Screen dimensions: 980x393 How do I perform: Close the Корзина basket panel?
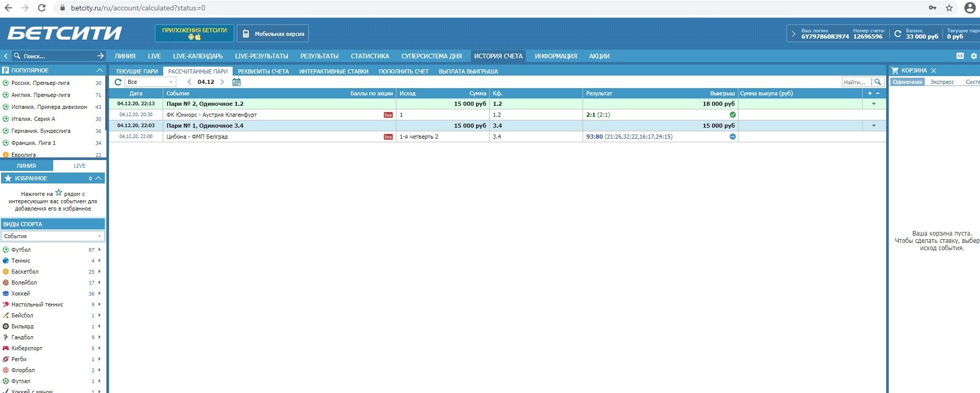click(934, 70)
